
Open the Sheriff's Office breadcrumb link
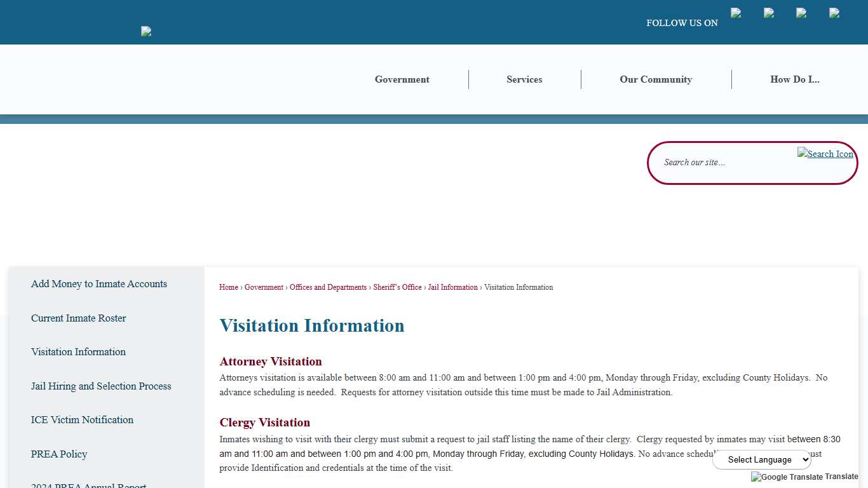click(397, 287)
